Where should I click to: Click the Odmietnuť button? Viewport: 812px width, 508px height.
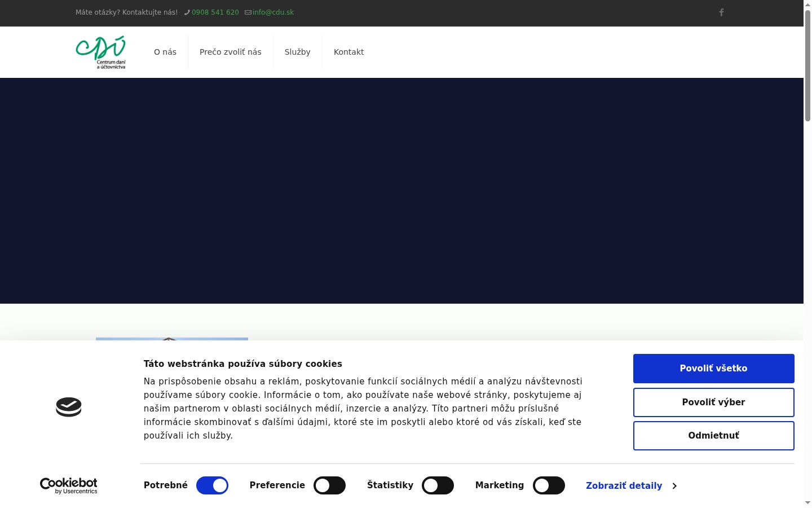714,436
